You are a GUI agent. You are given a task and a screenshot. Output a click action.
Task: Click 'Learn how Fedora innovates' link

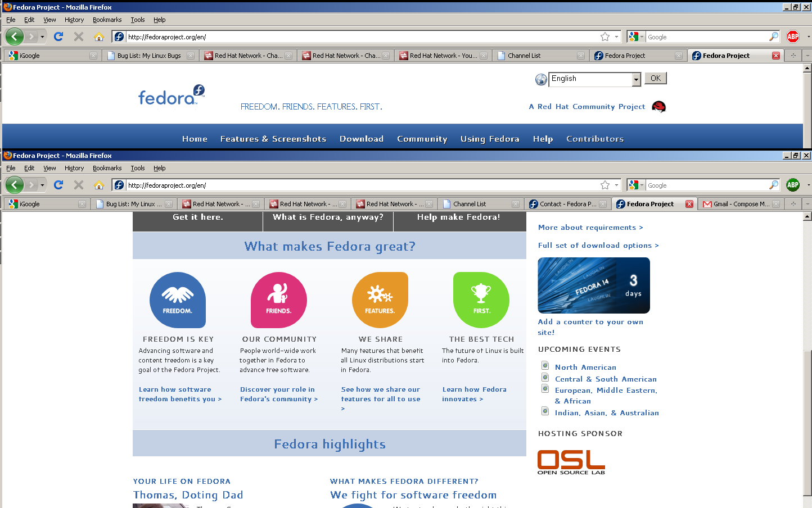(474, 394)
